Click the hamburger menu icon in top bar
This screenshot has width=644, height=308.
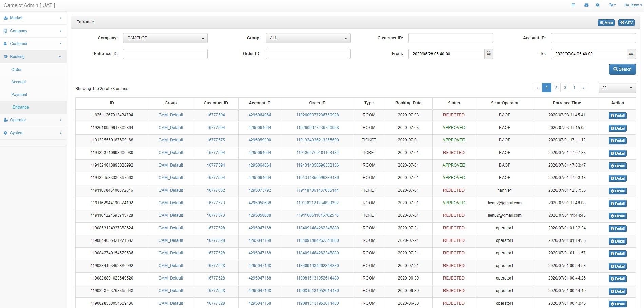573,5
